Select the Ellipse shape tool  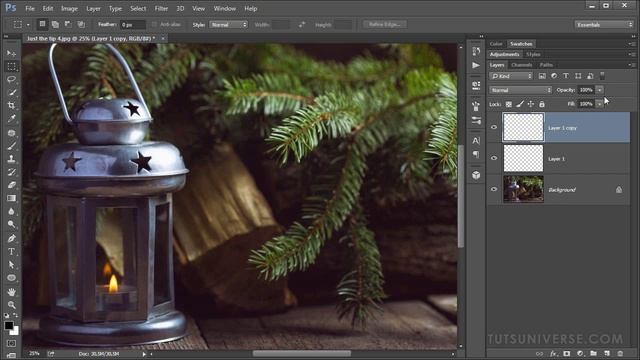click(x=11, y=278)
